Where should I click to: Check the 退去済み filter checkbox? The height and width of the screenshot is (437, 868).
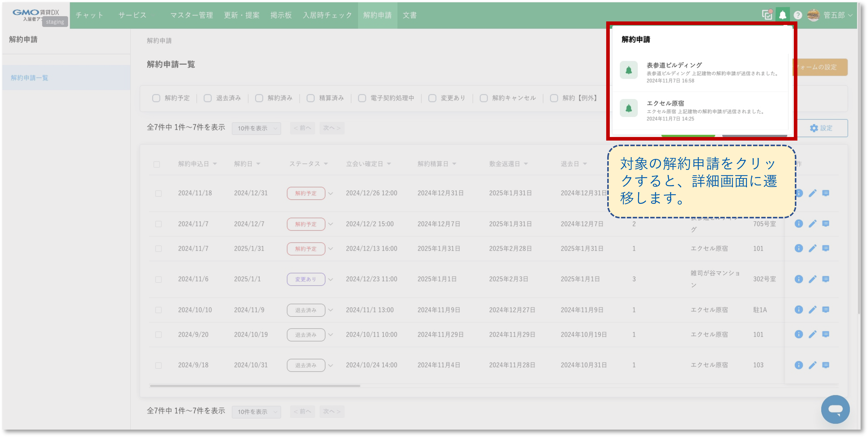(208, 98)
